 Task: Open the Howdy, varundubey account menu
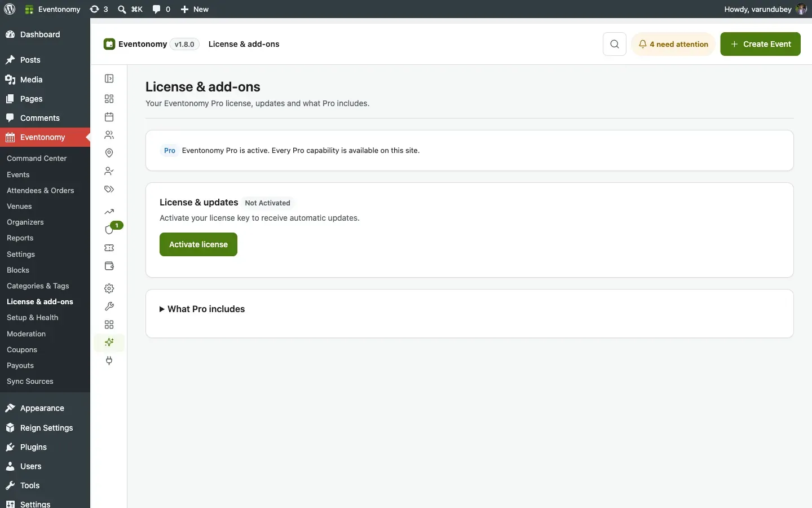765,9
